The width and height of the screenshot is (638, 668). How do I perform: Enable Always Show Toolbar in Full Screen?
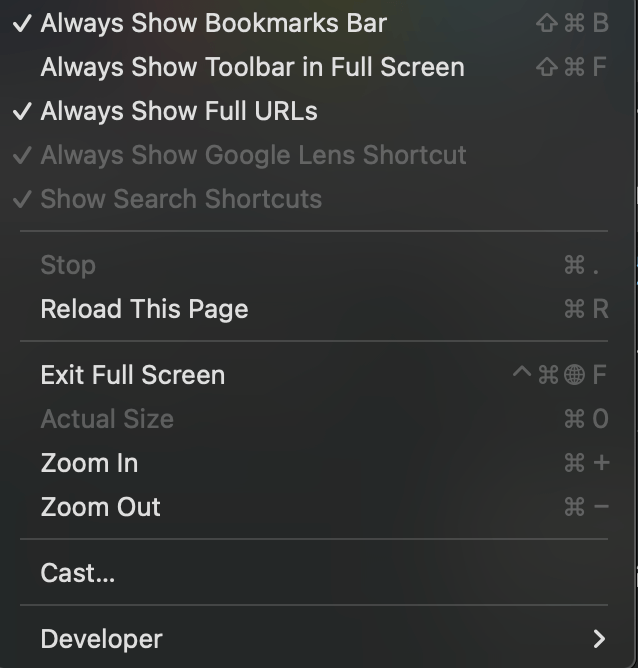point(252,67)
